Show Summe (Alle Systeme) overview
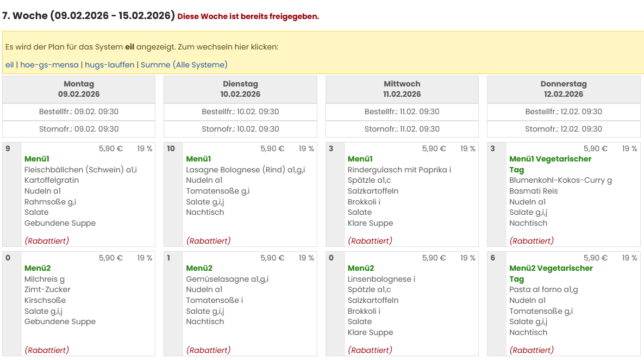 click(184, 65)
